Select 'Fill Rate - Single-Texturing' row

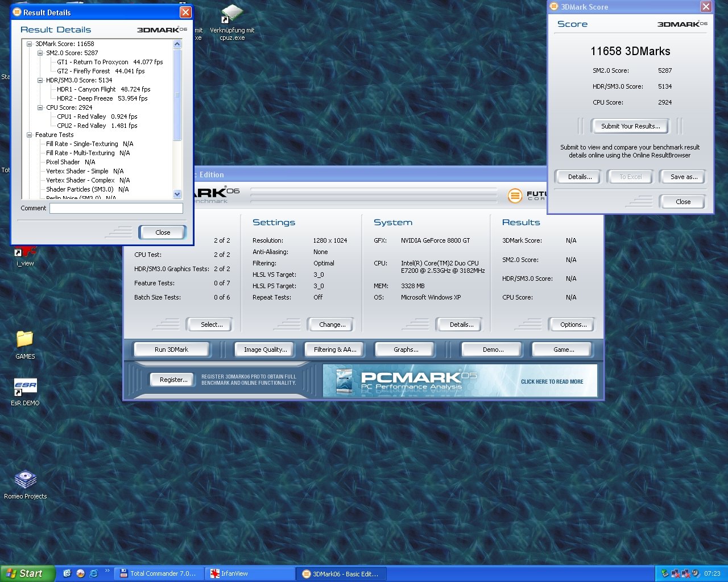pos(89,144)
